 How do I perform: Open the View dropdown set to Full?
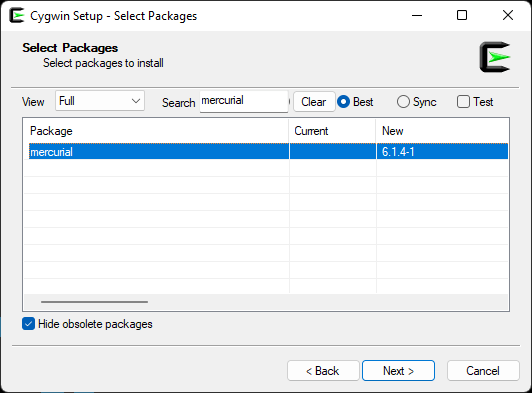(x=100, y=101)
